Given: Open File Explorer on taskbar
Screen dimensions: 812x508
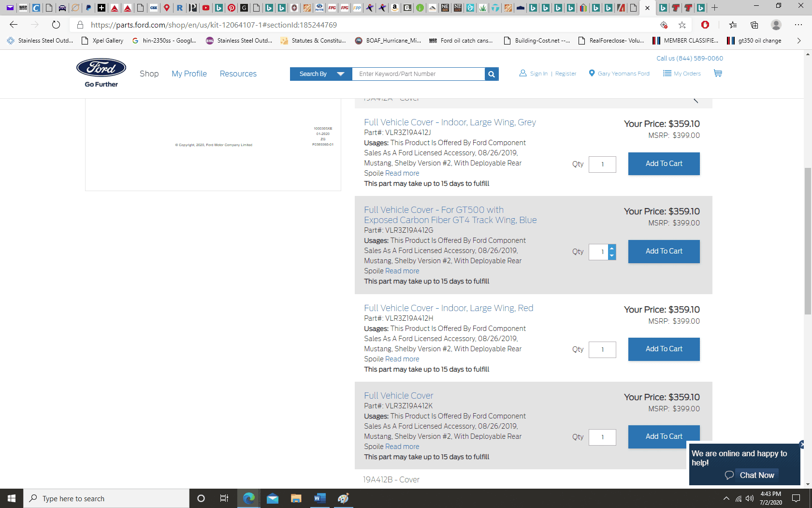Looking at the screenshot, I should pyautogui.click(x=296, y=498).
